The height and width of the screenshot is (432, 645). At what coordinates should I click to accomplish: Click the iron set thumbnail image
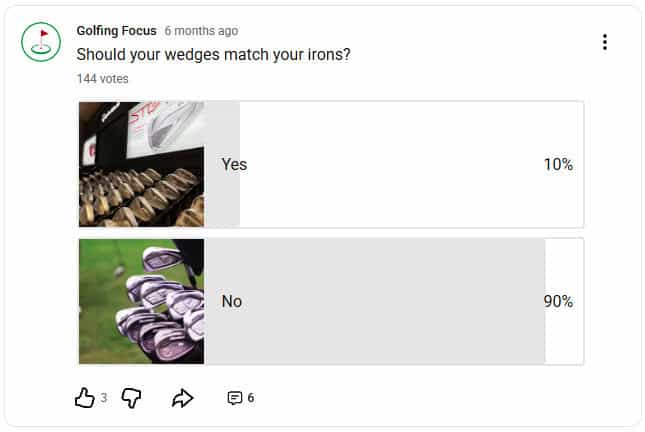141,301
